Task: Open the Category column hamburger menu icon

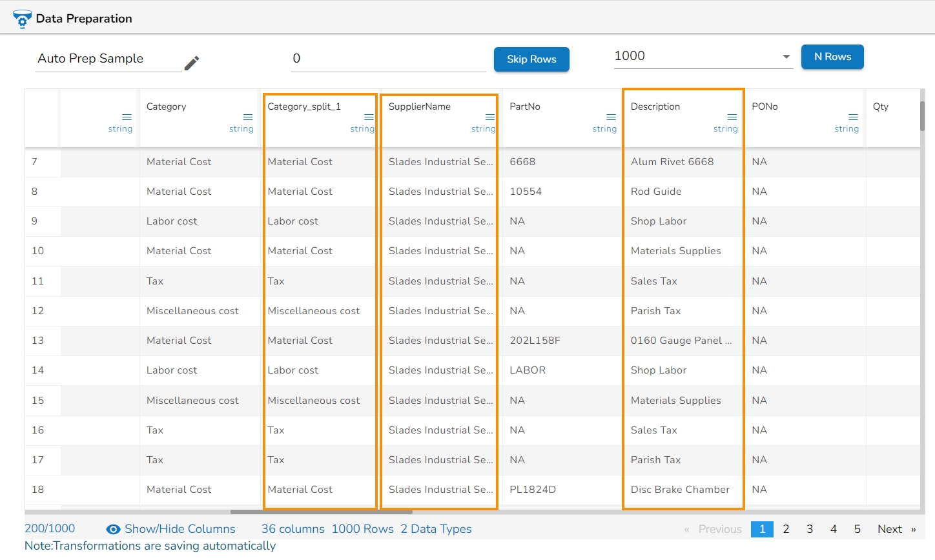Action: [247, 117]
